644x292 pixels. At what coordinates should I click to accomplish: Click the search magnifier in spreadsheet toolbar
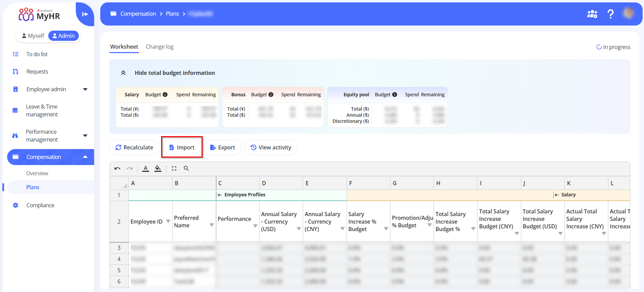[186, 168]
